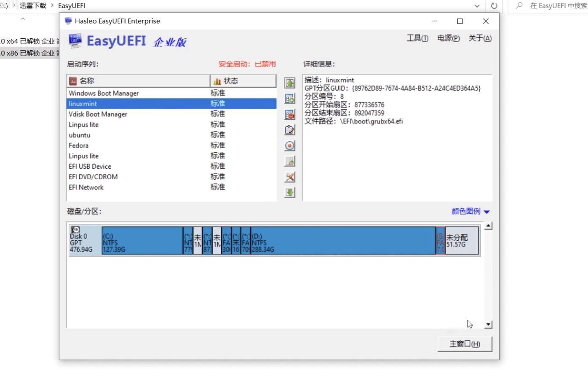Click disk panel scrollbar up arrow
The image size is (588, 388).
tap(488, 226)
